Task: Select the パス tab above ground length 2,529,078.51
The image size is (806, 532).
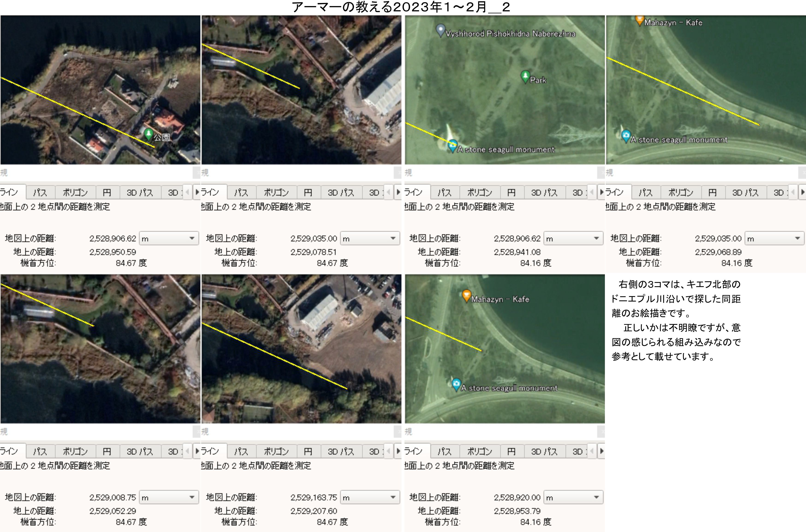Action: pyautogui.click(x=241, y=193)
